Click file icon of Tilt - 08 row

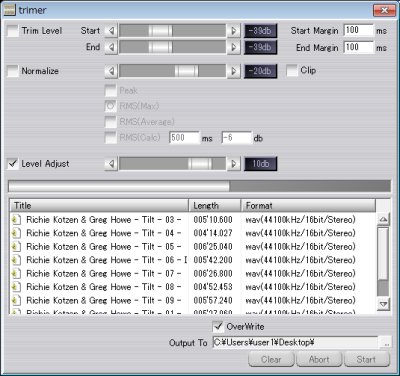[16, 287]
